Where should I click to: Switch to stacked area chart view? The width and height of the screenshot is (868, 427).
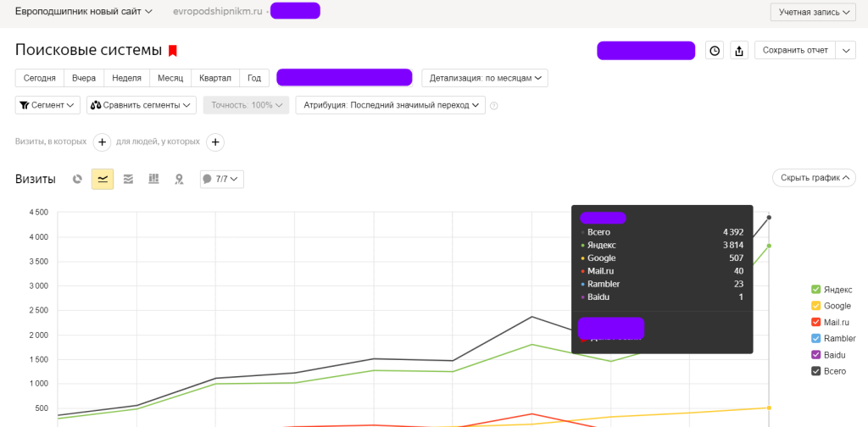pos(128,179)
